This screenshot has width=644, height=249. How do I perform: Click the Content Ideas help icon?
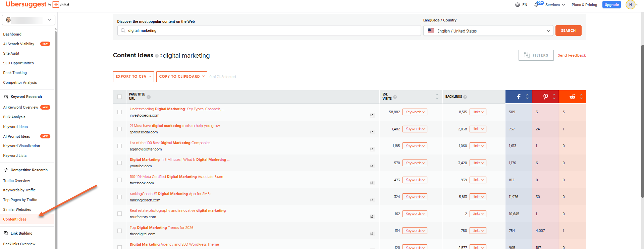click(x=157, y=56)
